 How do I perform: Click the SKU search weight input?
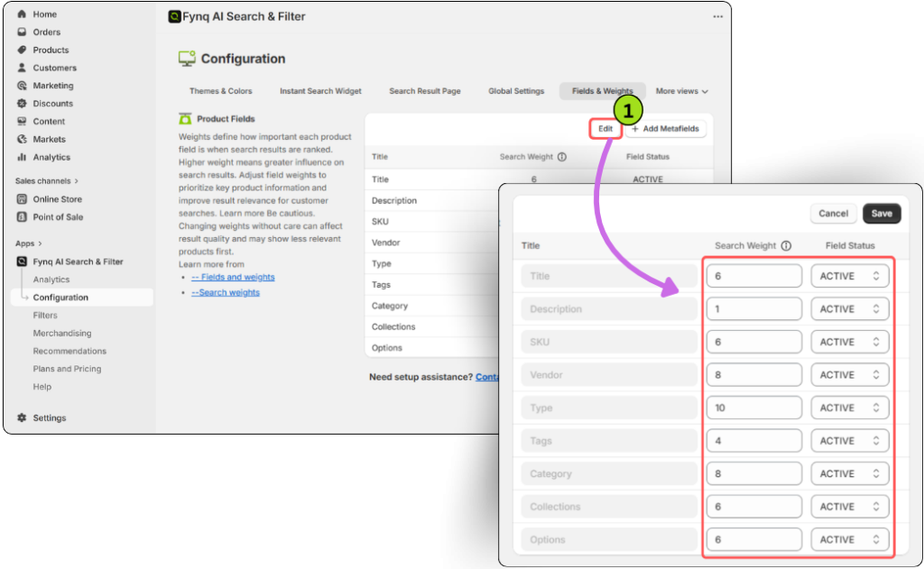tap(754, 343)
